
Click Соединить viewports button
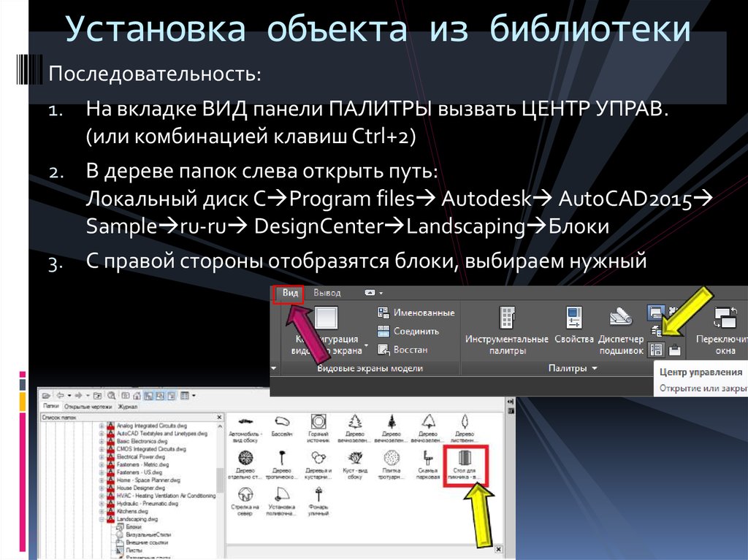pos(408,331)
